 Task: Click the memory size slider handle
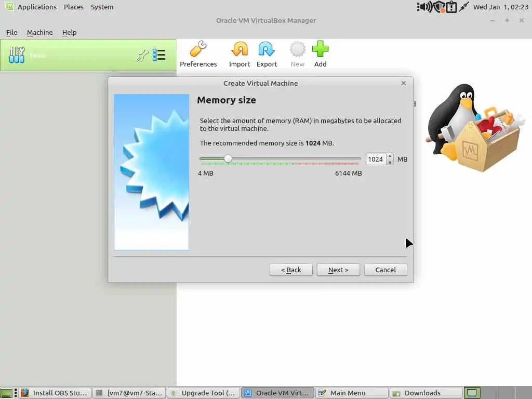[228, 158]
